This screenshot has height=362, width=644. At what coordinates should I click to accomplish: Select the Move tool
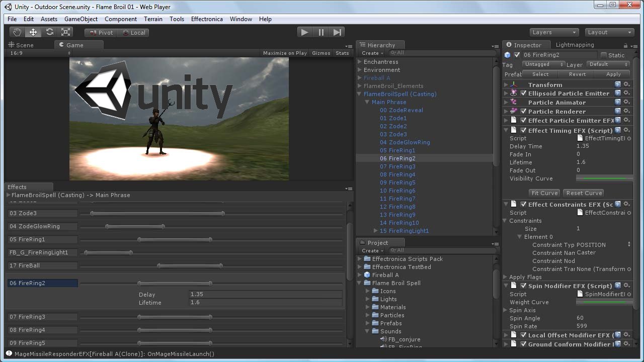pos(33,32)
